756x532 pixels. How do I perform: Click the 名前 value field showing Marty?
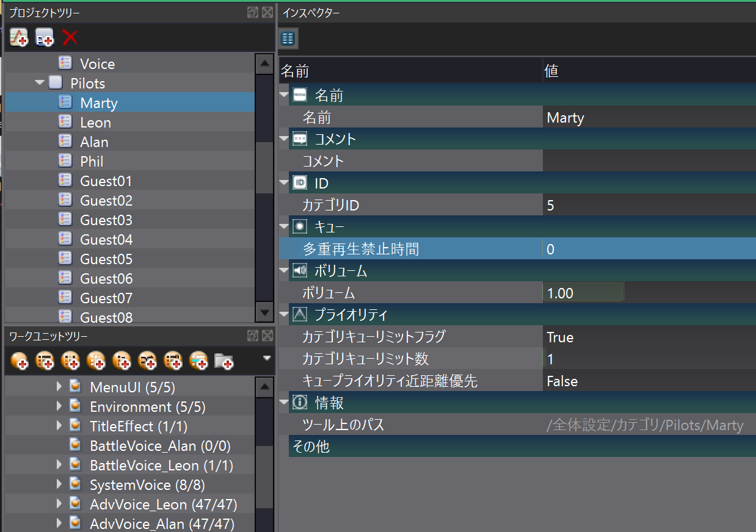point(649,117)
